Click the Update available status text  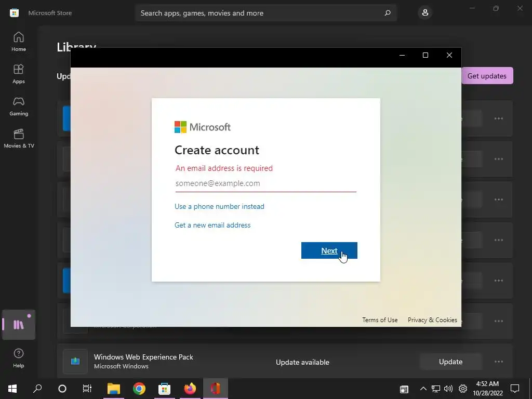coord(302,362)
